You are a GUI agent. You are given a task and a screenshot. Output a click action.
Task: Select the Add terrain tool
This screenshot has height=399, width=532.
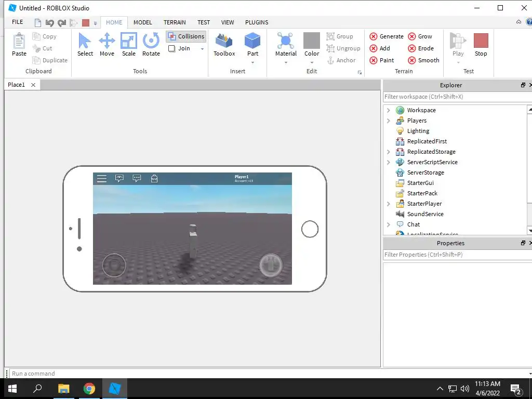(380, 48)
